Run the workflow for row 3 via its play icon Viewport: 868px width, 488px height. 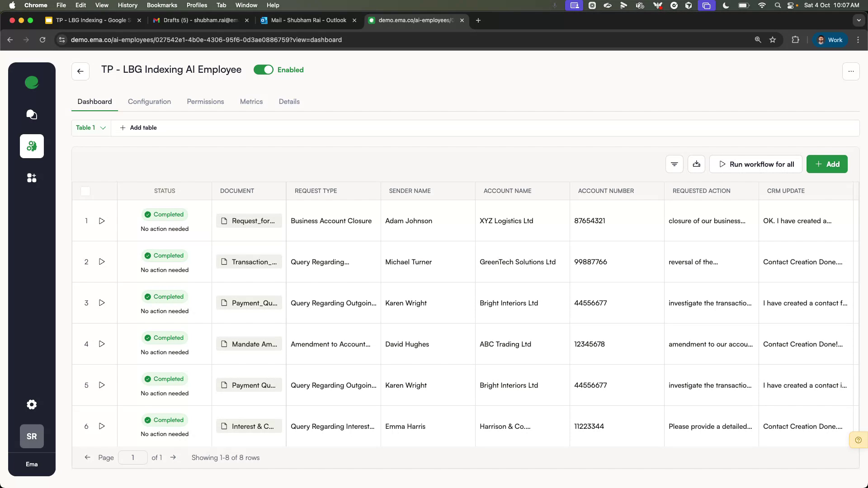click(x=102, y=303)
